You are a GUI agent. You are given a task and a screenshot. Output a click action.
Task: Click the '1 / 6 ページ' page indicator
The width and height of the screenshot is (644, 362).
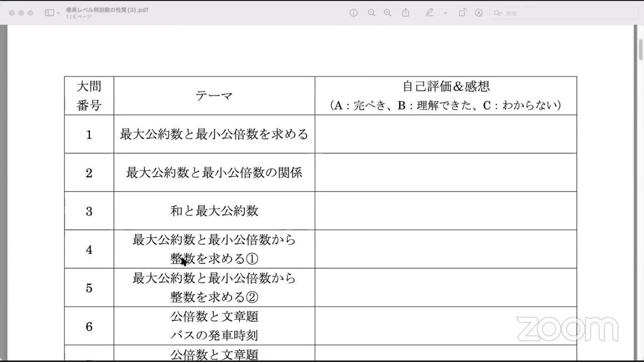[79, 17]
